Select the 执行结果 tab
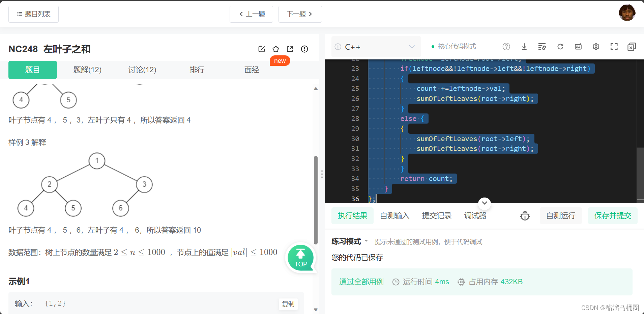 (353, 216)
